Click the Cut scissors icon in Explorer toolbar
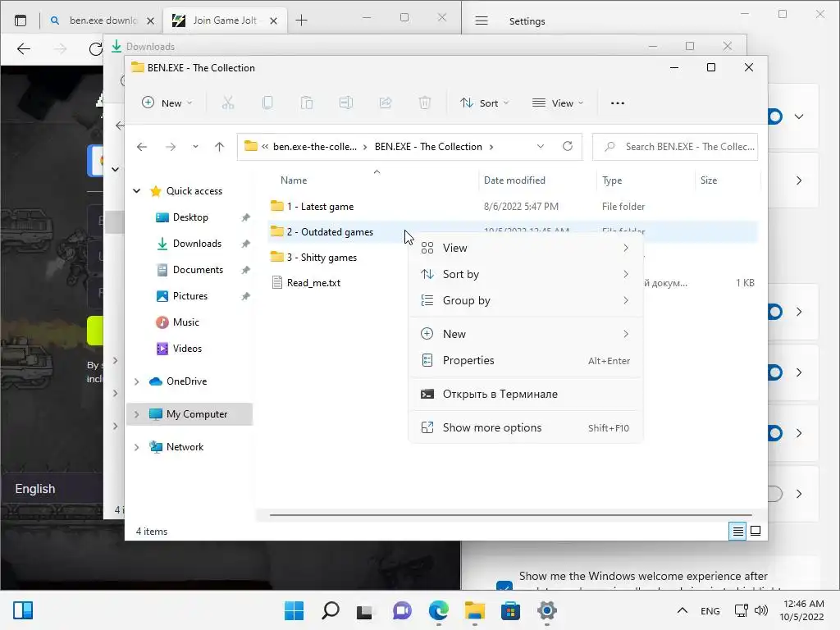Screen dimensions: 840x630 point(228,103)
